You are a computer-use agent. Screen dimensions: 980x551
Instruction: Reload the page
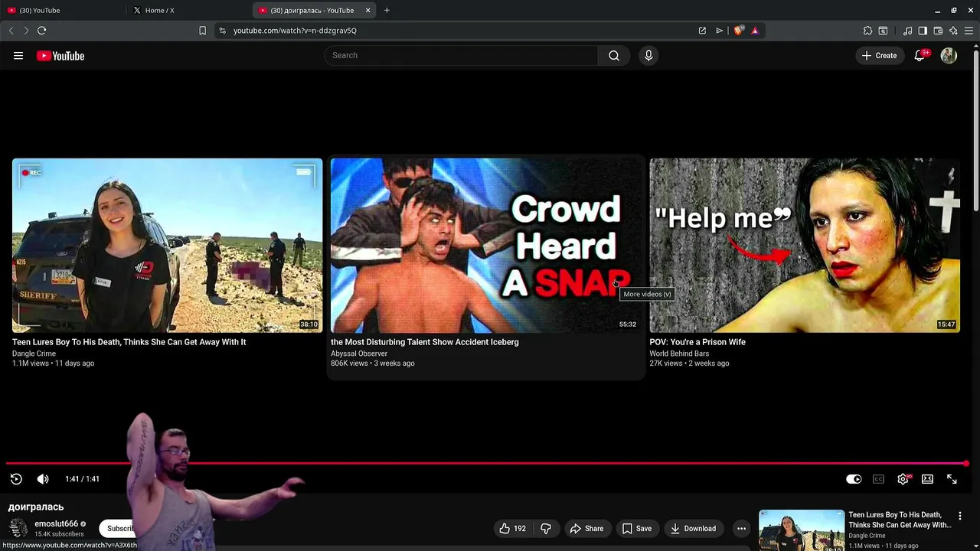tap(41, 31)
